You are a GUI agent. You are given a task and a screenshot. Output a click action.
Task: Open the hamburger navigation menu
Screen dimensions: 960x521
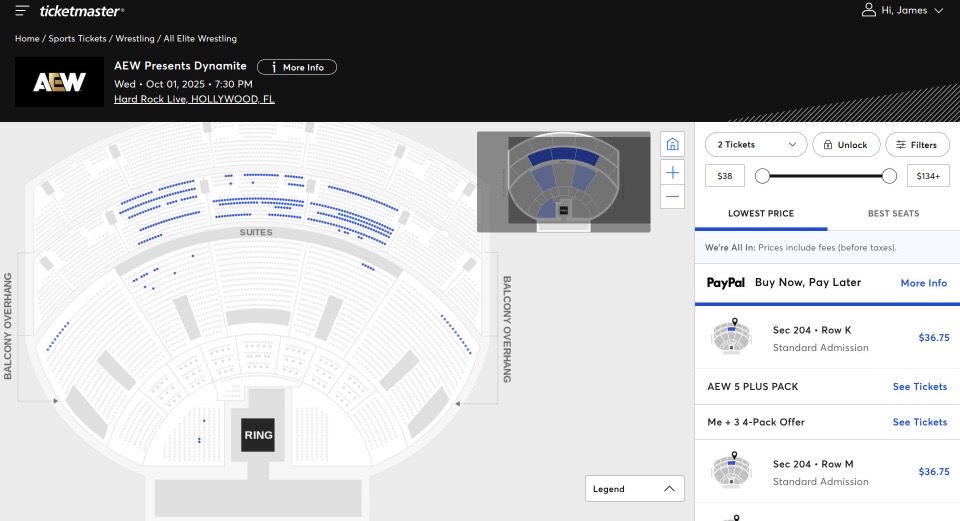[22, 11]
